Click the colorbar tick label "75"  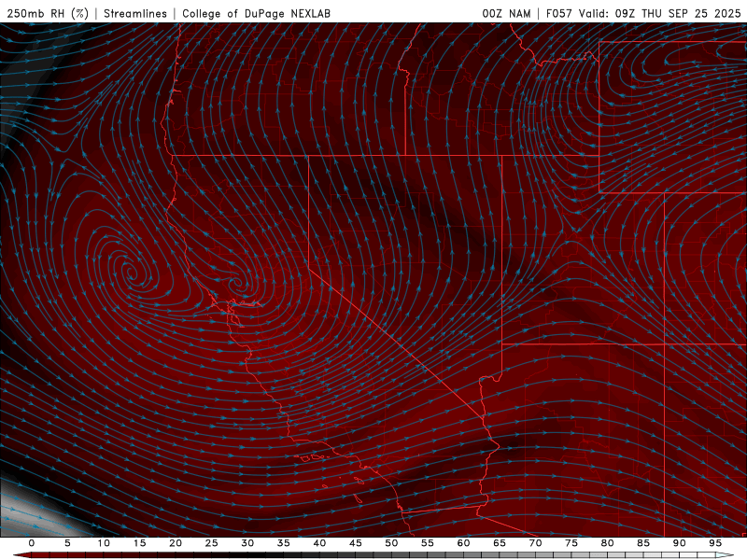point(571,543)
